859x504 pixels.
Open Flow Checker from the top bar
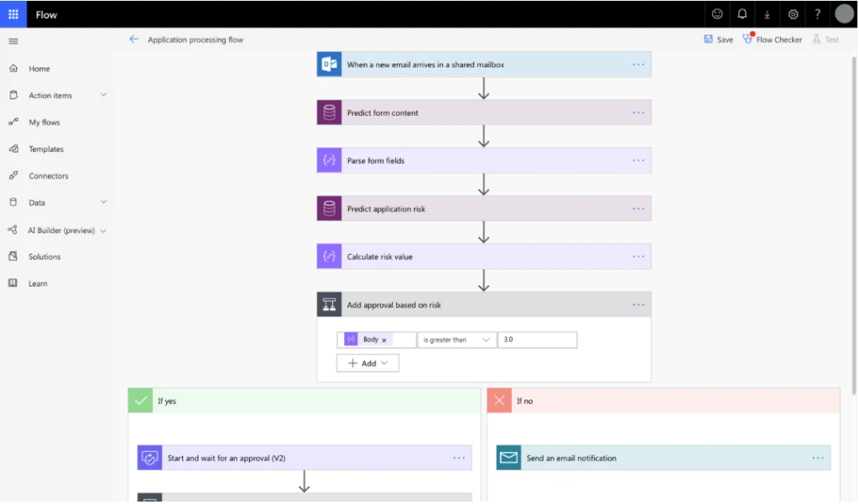coord(772,39)
